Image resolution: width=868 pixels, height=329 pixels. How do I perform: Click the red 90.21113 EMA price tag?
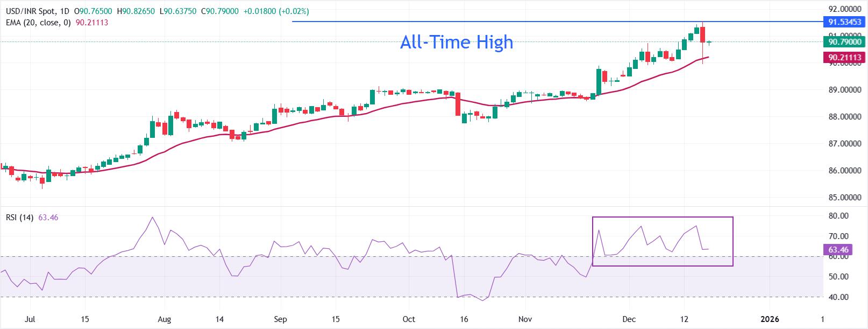844,57
